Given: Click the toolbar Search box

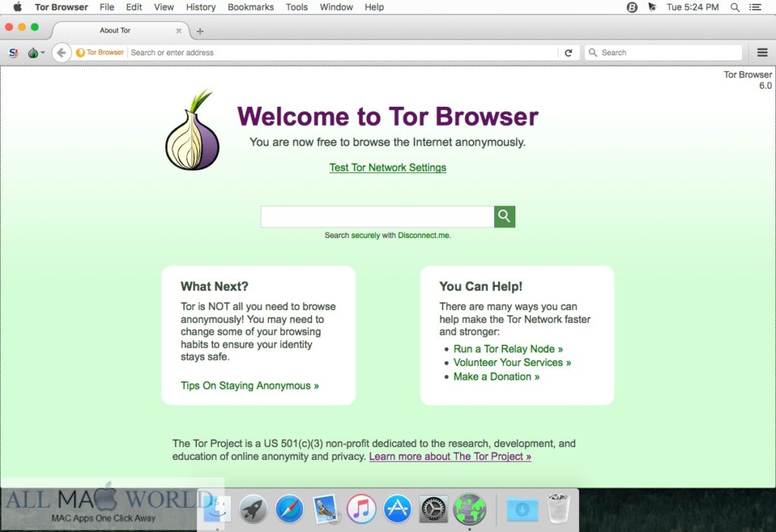Looking at the screenshot, I should click(663, 52).
